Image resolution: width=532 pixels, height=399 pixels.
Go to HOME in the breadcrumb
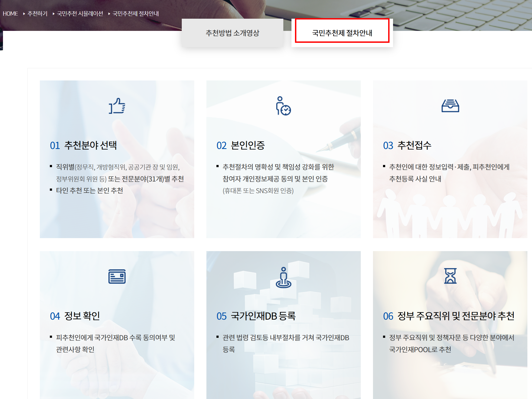(x=10, y=14)
